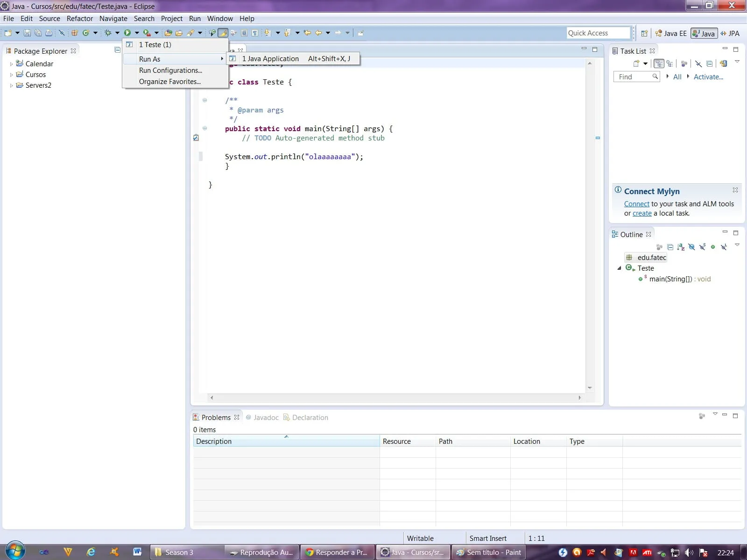
Task: Click the Open Perspective icon
Action: coord(644,33)
